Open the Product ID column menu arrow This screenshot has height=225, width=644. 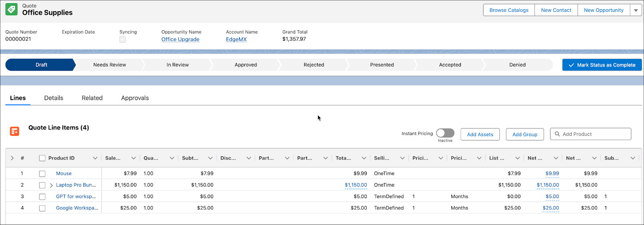click(95, 158)
